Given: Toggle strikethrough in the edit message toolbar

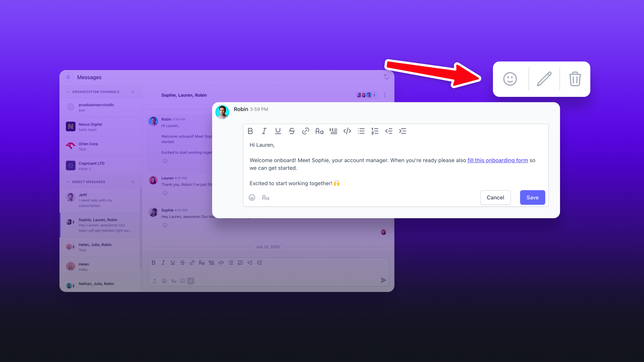Looking at the screenshot, I should (x=292, y=131).
